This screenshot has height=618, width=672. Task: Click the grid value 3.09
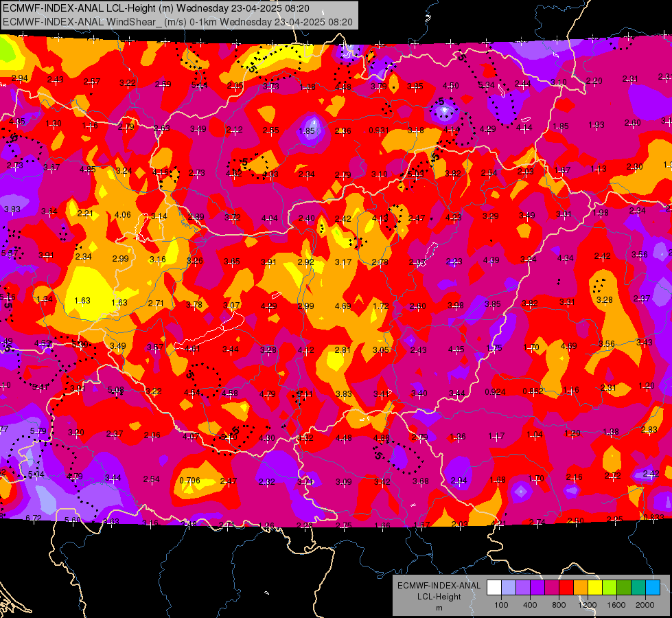(344, 482)
